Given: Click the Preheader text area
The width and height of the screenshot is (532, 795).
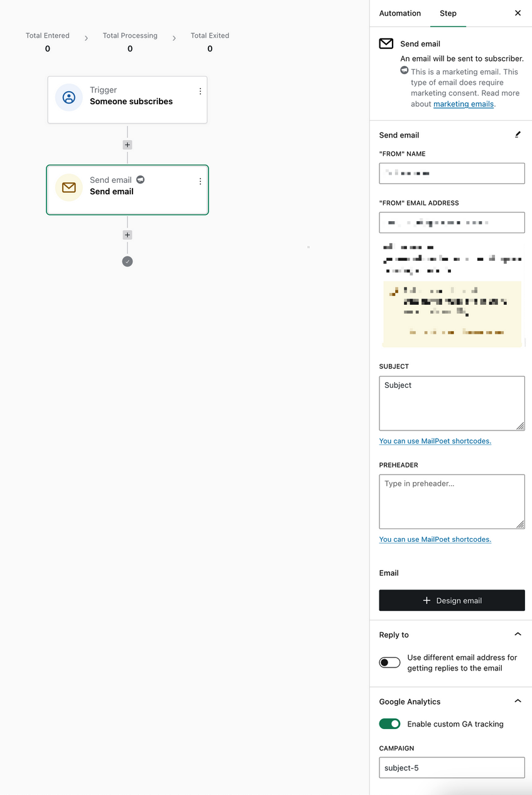Looking at the screenshot, I should (x=452, y=502).
